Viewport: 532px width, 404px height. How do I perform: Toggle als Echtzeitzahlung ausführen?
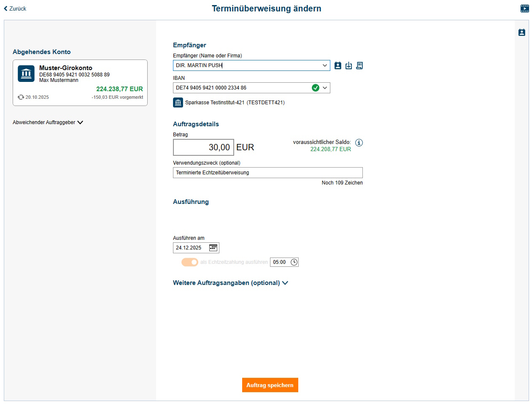190,262
